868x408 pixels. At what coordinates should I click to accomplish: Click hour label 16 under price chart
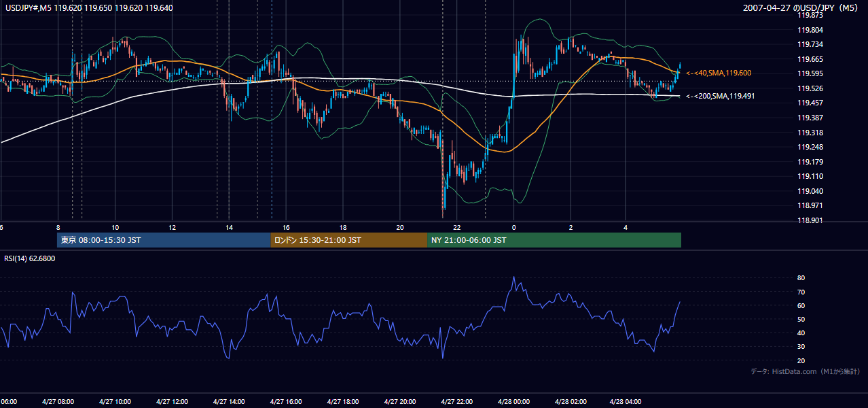tap(286, 227)
